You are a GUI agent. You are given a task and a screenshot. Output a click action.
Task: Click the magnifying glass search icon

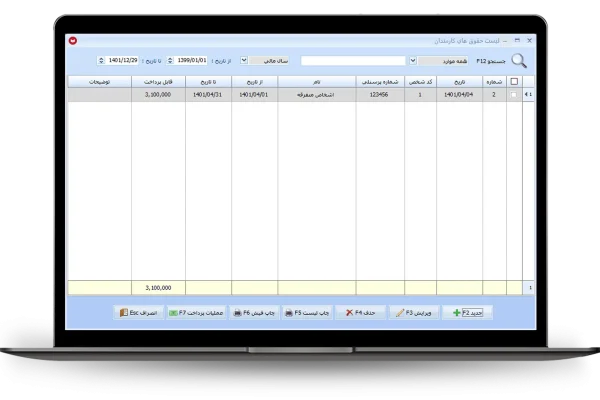[x=518, y=60]
